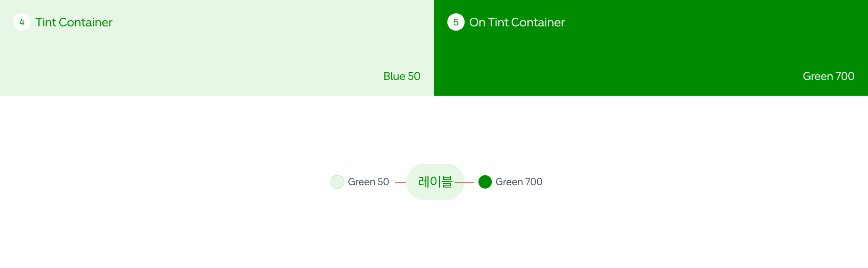This screenshot has height=268, width=868.
Task: Click the '700' digits in the dark panel label
Action: (845, 76)
